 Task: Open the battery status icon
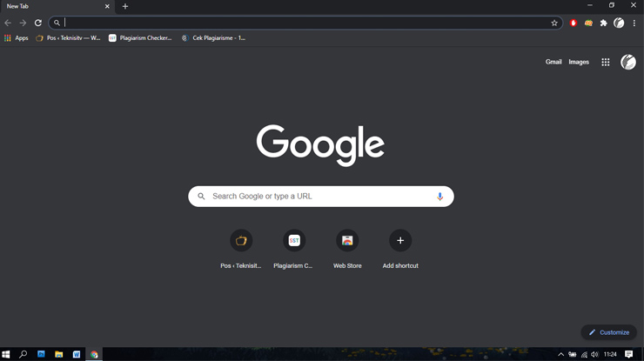572,354
